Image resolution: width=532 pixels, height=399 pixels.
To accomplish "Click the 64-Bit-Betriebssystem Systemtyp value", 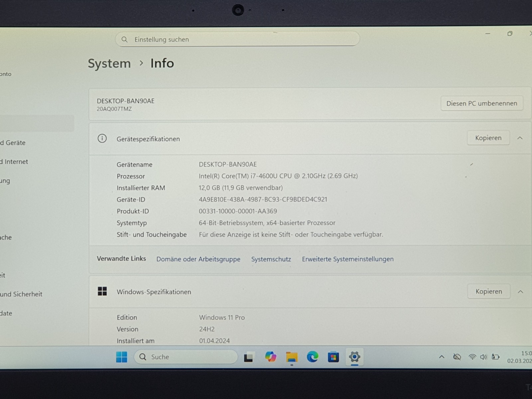I will pyautogui.click(x=267, y=223).
